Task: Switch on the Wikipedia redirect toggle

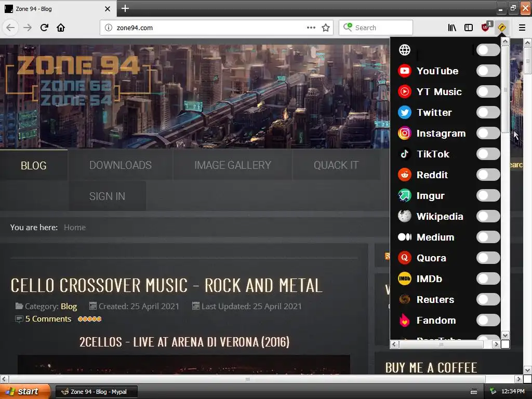Action: pyautogui.click(x=488, y=216)
